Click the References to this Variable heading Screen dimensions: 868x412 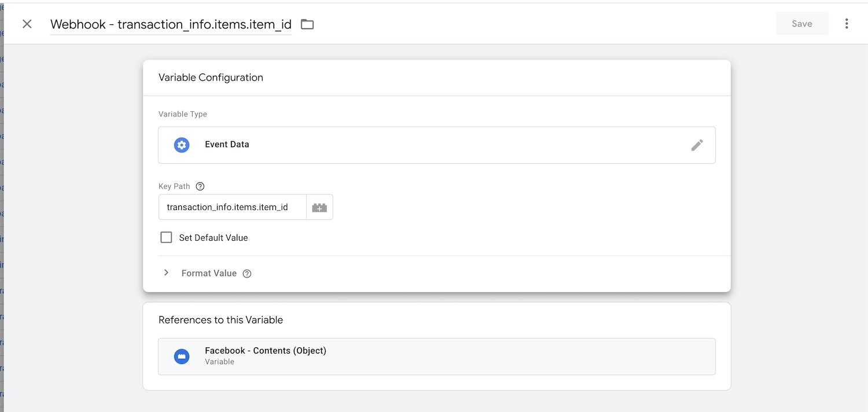click(220, 320)
